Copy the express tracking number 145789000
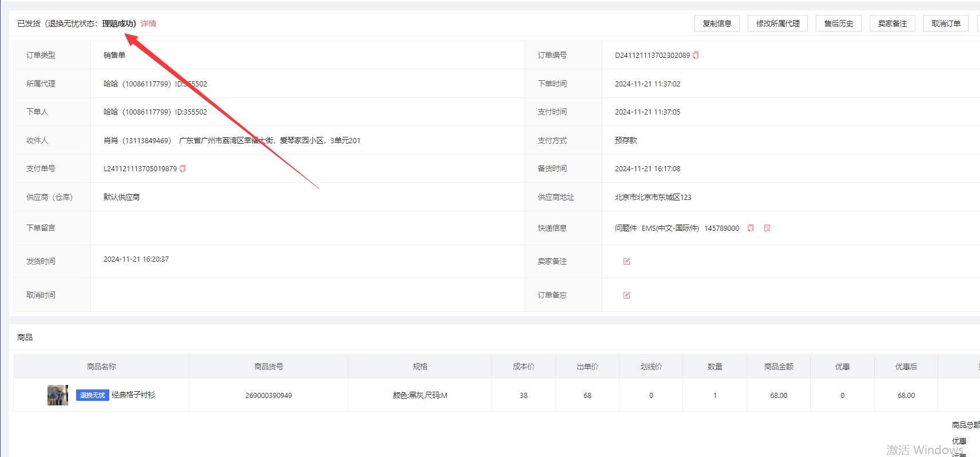980x457 pixels. coord(751,229)
